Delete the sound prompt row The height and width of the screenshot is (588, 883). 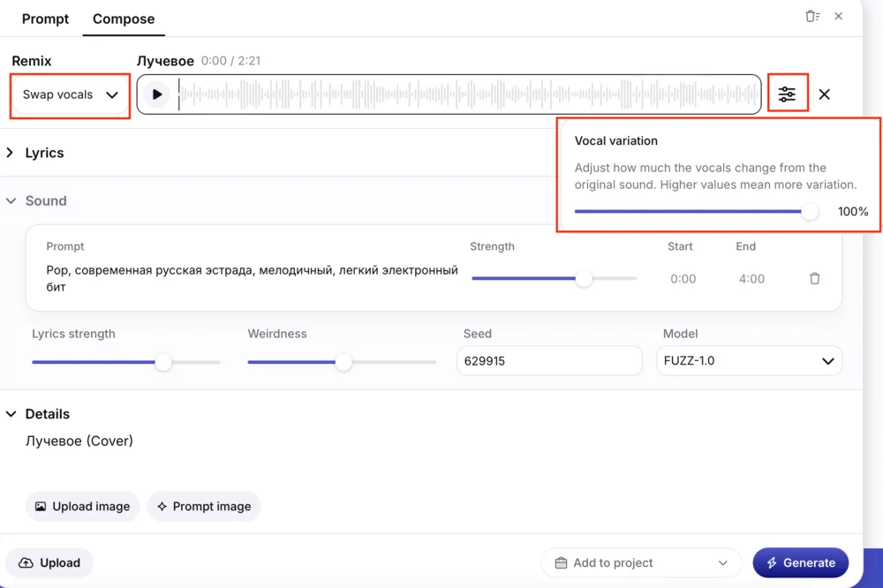tap(814, 279)
